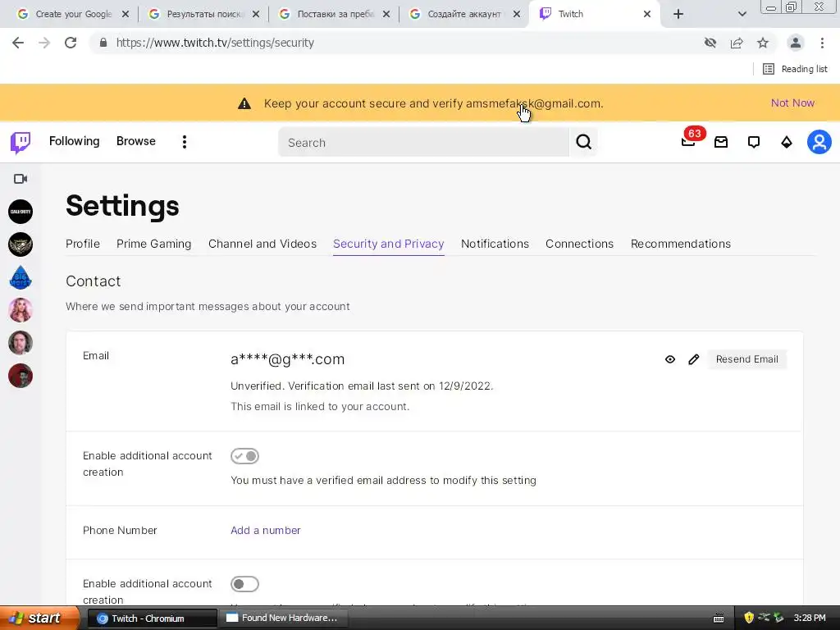Viewport: 840px width, 630px height.
Task: Open the three-dot more menu beside Browse
Action: coord(185,142)
